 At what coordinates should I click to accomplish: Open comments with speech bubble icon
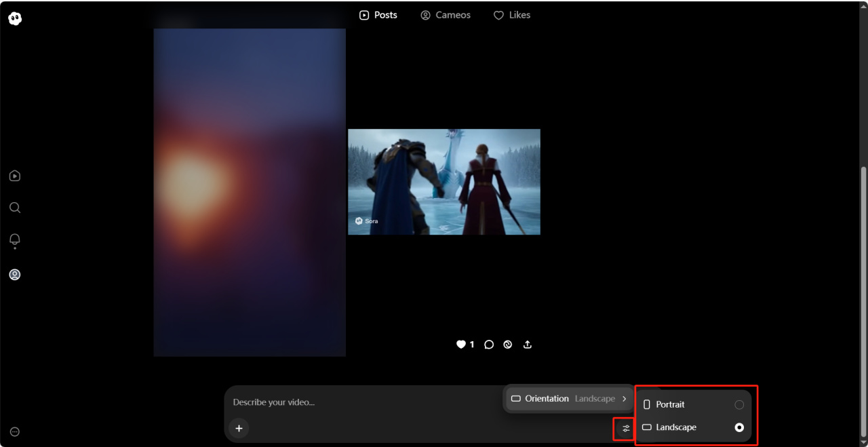point(489,345)
